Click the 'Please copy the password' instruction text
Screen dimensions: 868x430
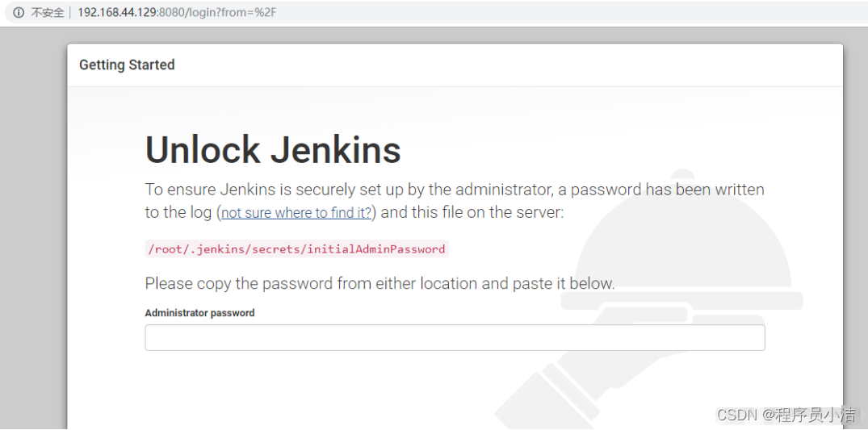pos(379,284)
